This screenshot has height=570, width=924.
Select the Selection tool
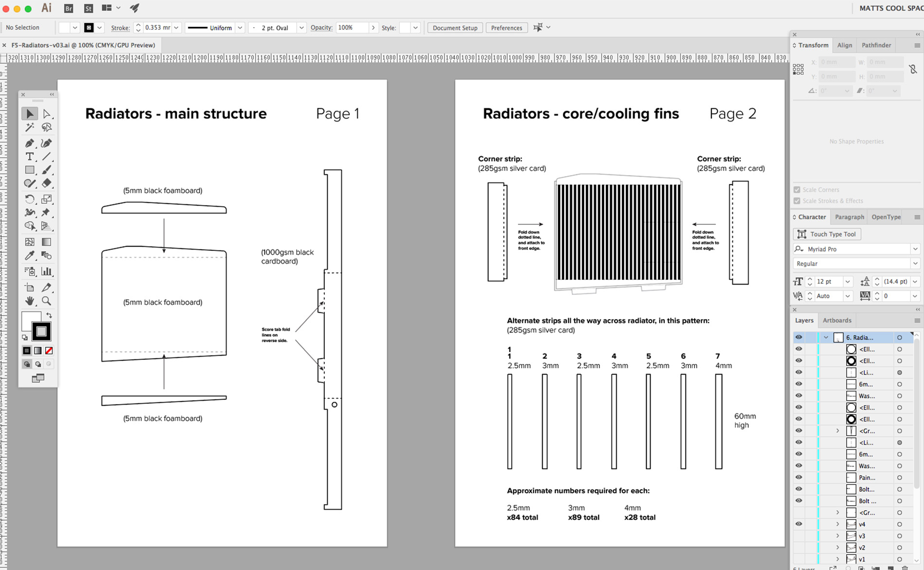tap(30, 113)
